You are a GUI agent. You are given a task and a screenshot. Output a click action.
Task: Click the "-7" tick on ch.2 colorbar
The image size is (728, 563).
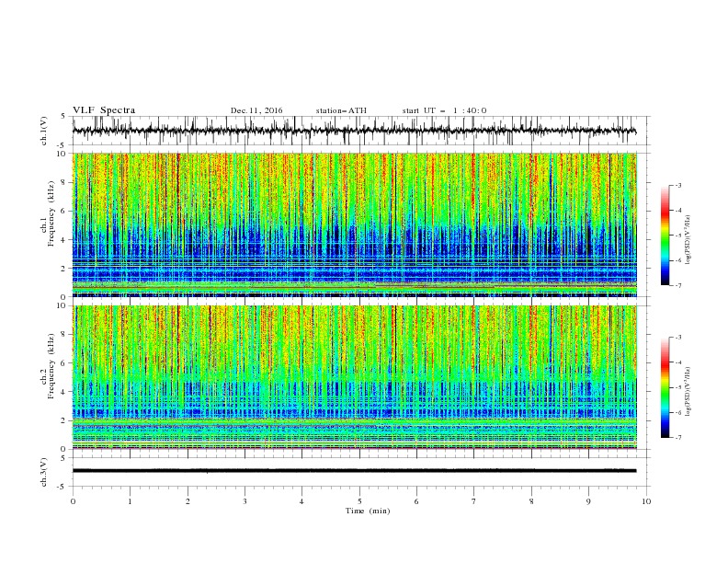click(677, 438)
